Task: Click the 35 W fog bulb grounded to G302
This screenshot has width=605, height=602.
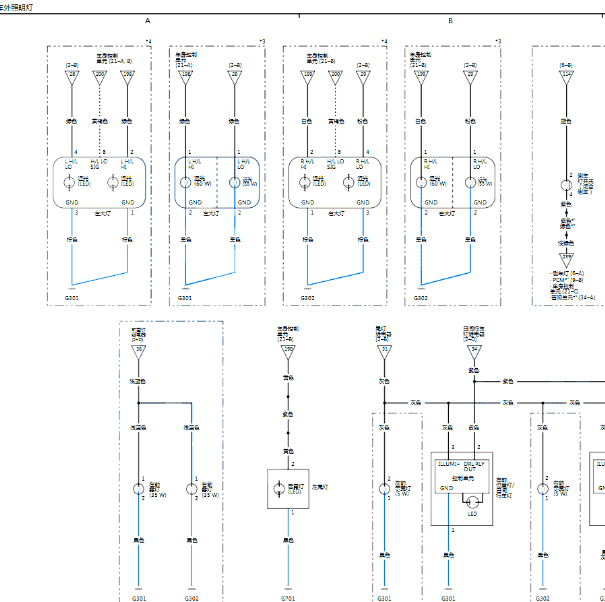Action: pos(191,489)
